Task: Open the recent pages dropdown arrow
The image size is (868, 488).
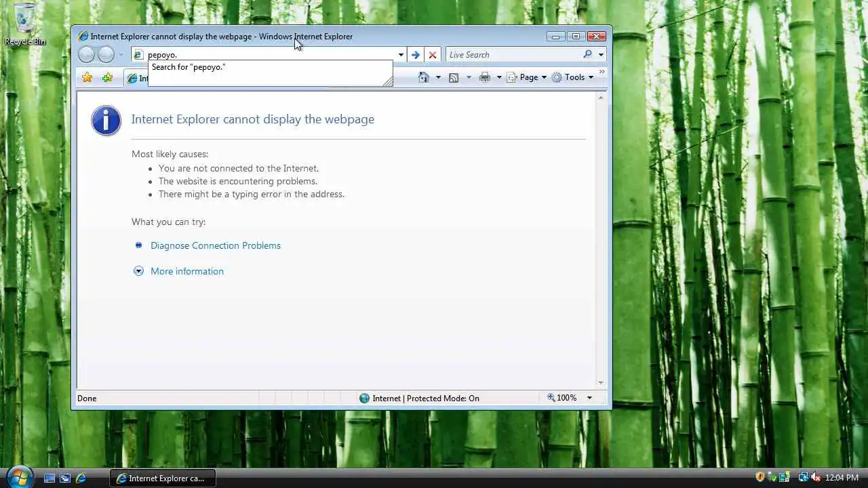Action: 121,55
